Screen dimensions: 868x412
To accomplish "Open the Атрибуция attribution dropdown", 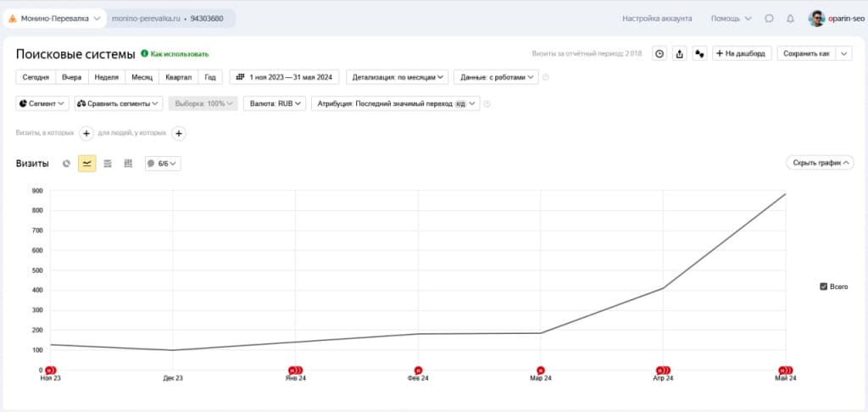I will pos(396,103).
